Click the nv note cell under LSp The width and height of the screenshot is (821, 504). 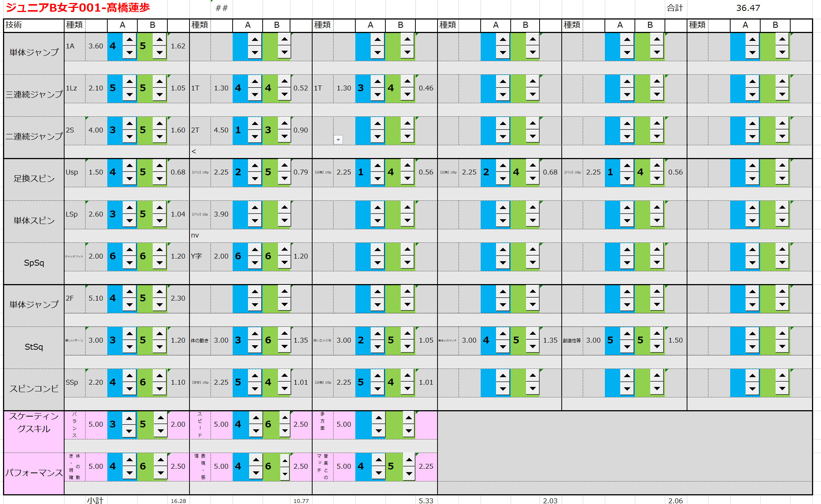tap(195, 235)
